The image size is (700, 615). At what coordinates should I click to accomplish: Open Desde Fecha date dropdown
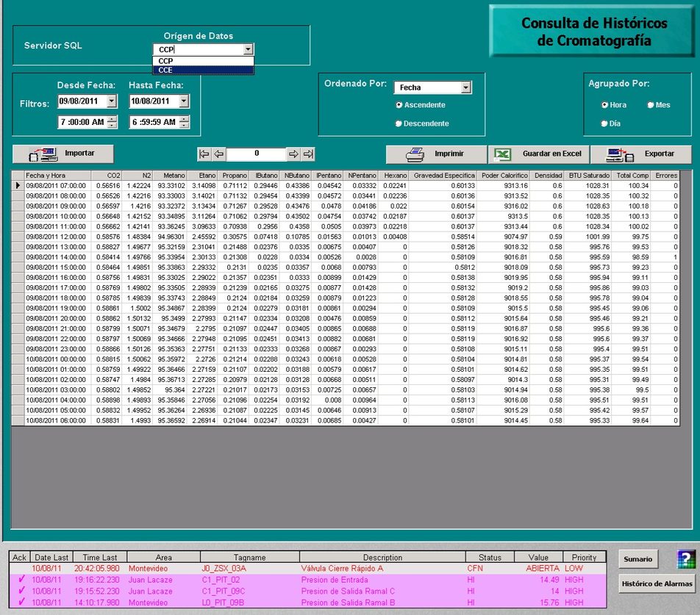(112, 101)
